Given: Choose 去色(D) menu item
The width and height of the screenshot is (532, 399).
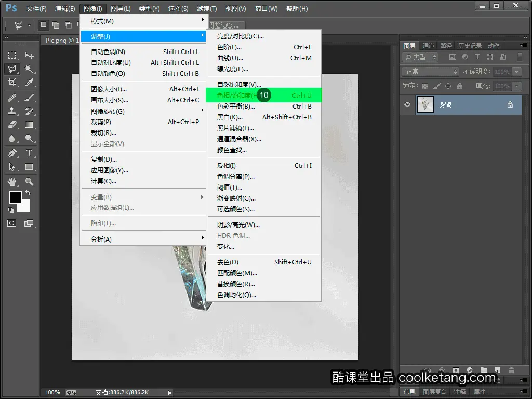Looking at the screenshot, I should pyautogui.click(x=263, y=262).
